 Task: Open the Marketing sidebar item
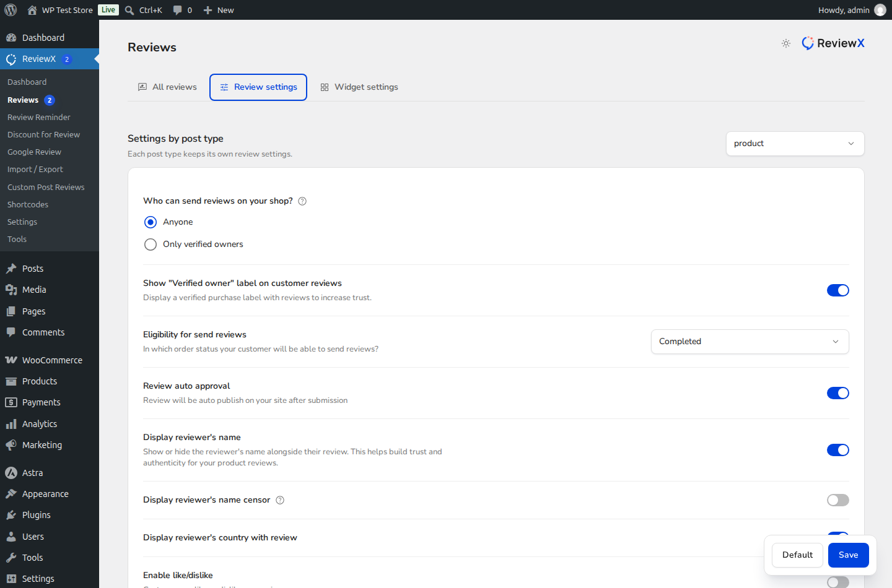(x=50, y=445)
